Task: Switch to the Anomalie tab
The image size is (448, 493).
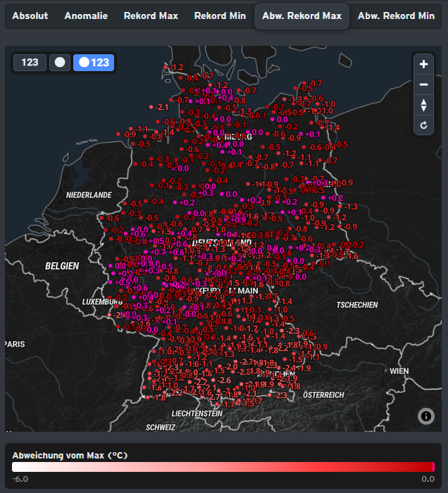Action: point(86,15)
